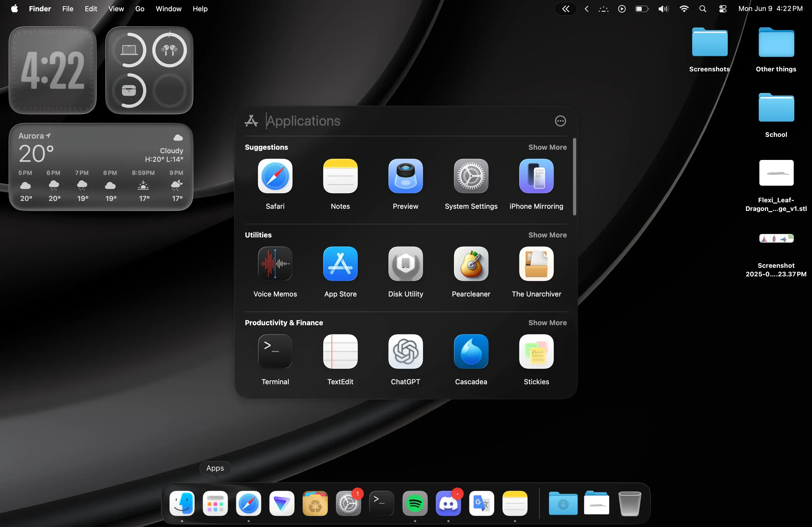Open Spotify from the Dock

coord(415,503)
